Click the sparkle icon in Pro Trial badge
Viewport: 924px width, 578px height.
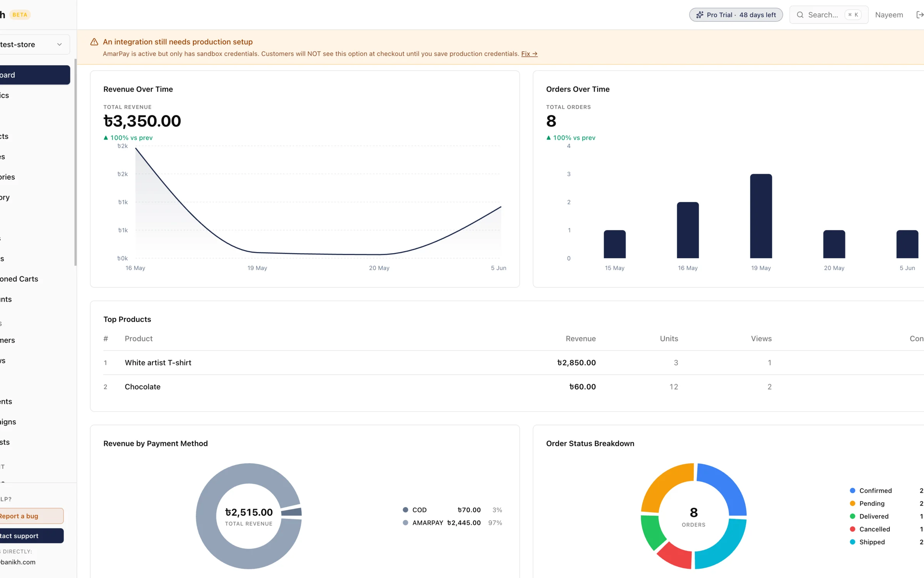pyautogui.click(x=700, y=15)
